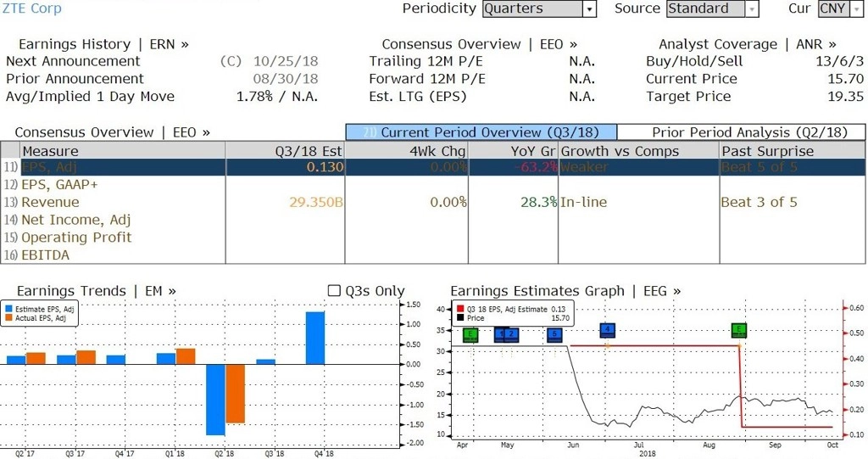Select row 13 Revenue measure
Viewport: 868px width, 459px height.
pyautogui.click(x=50, y=202)
